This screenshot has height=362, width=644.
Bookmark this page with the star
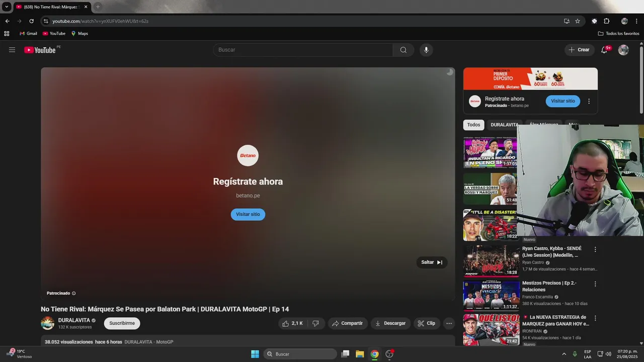pos(578,21)
